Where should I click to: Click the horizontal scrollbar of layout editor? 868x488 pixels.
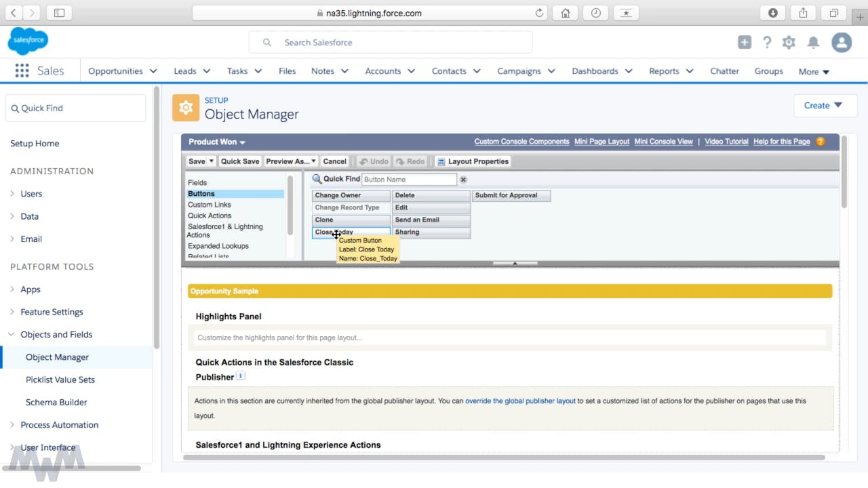[503, 457]
